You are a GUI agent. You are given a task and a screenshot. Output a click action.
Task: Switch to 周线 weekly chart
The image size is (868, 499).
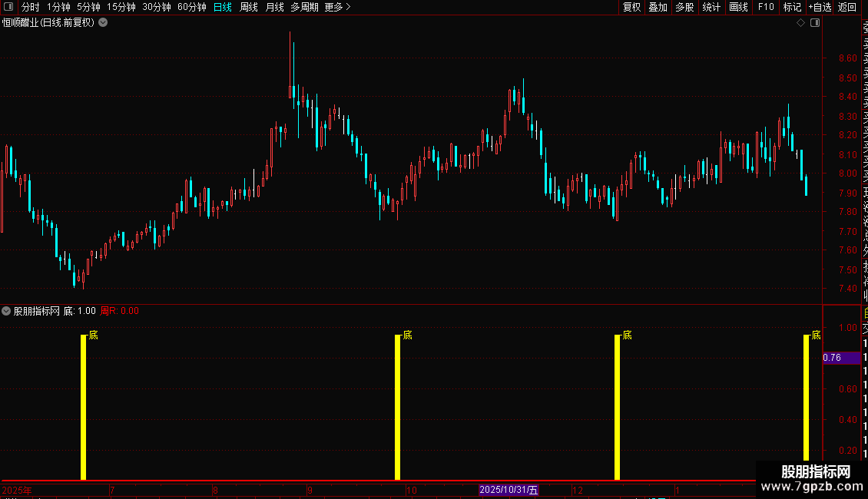click(249, 7)
